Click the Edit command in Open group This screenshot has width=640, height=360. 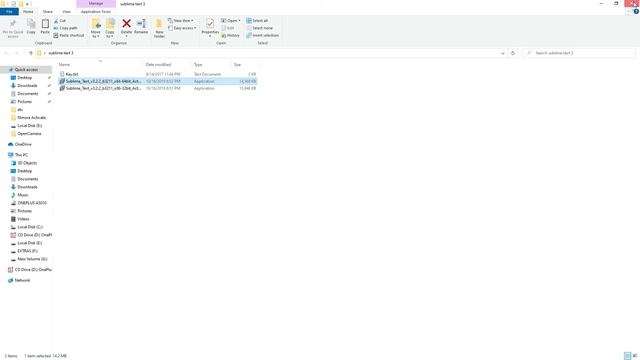point(228,28)
